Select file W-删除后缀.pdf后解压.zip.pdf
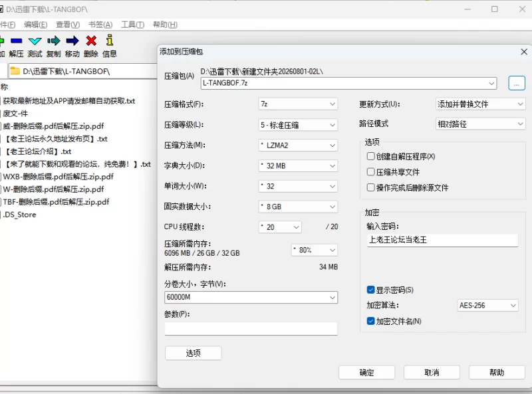 click(53, 189)
